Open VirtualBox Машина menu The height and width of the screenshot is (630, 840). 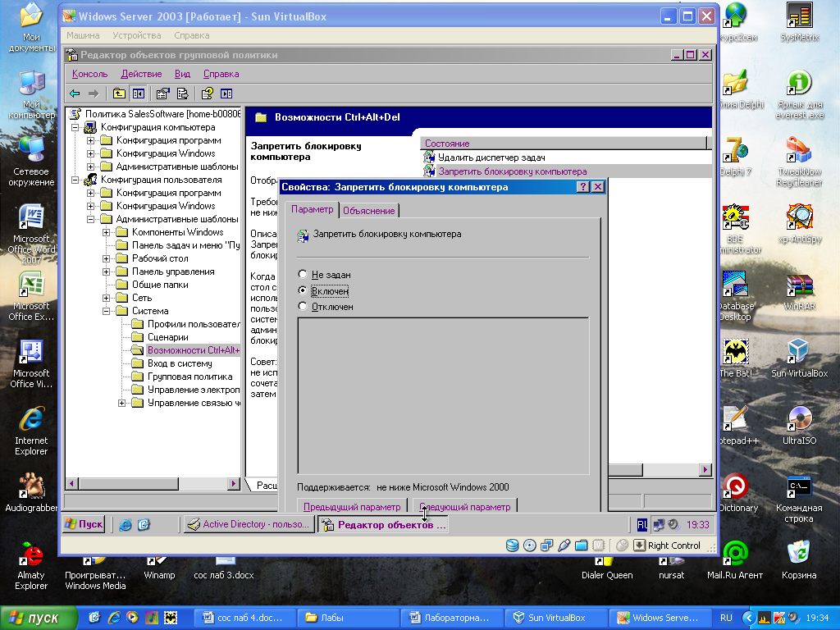coord(83,35)
